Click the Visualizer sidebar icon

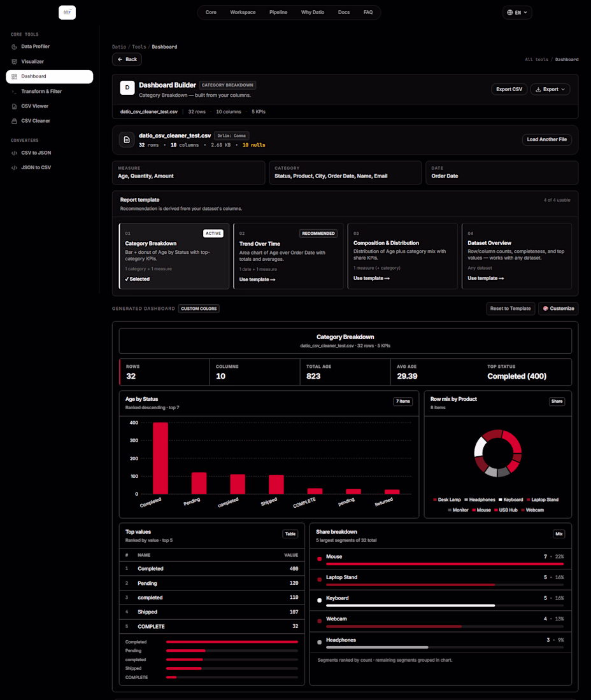click(x=14, y=62)
